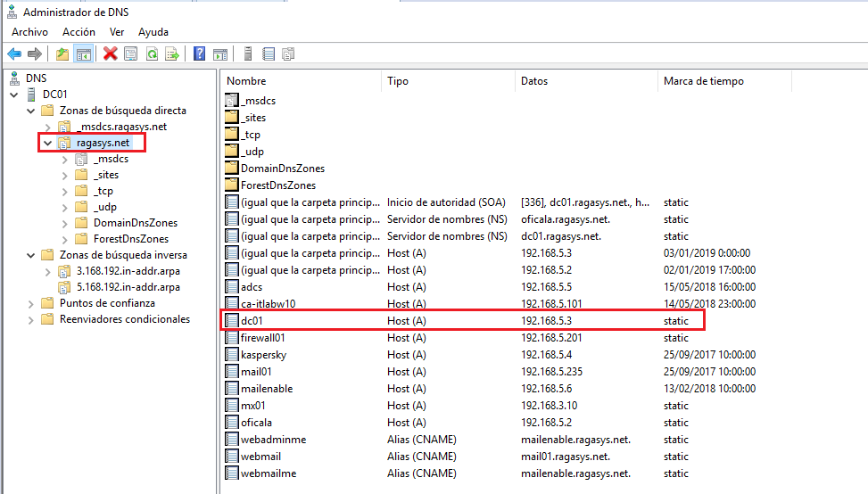Select the webmail alias record
Image resolution: width=868 pixels, height=494 pixels.
pos(260,457)
